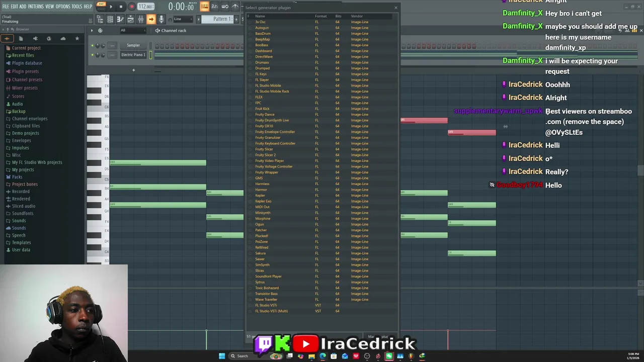Click the Sampler channel button
Viewport: 644px width, 362px height.
(133, 45)
